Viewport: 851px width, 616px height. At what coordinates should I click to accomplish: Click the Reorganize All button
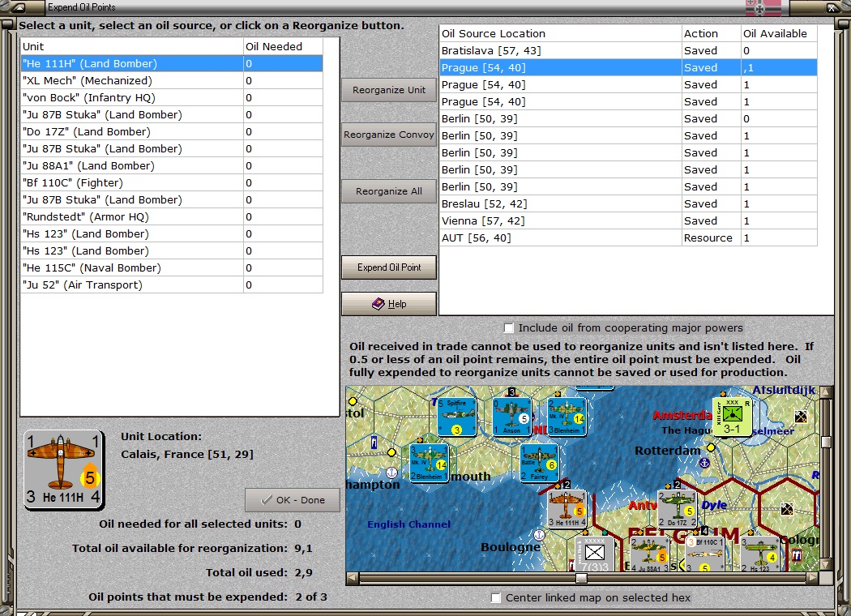coord(389,191)
